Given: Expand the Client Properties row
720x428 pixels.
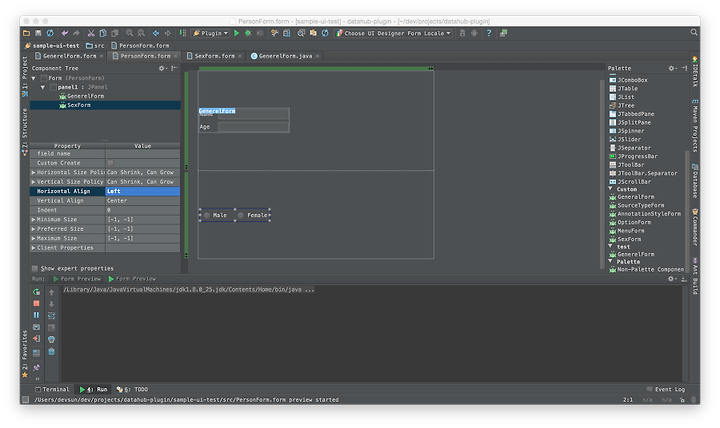Looking at the screenshot, I should [x=33, y=248].
